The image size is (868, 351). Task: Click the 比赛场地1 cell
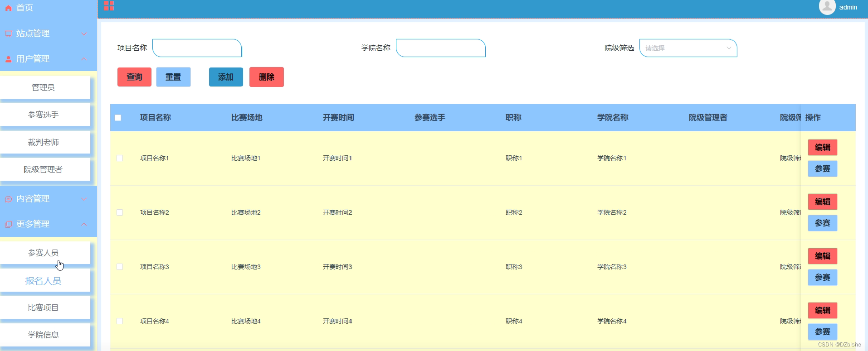[246, 158]
